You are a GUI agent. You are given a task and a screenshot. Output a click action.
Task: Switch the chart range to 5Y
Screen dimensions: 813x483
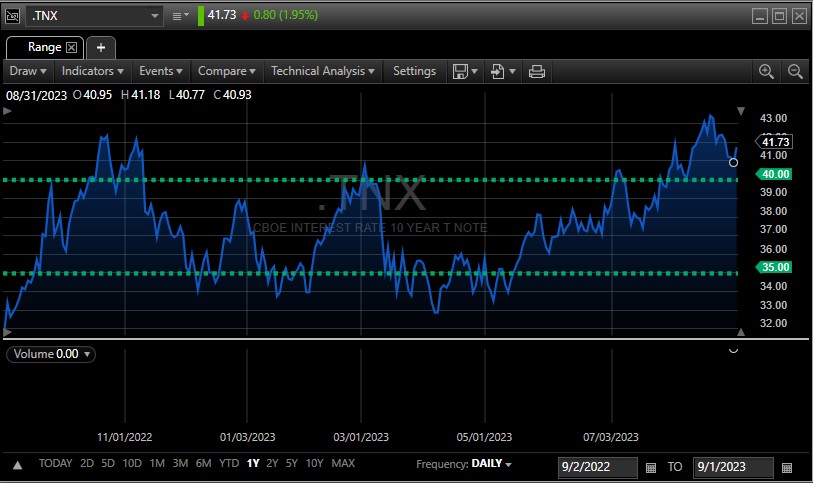click(291, 464)
